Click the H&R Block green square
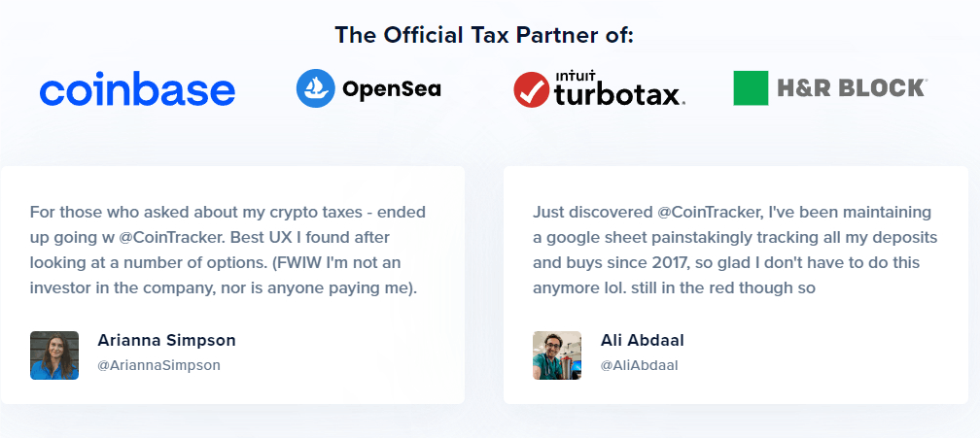This screenshot has width=980, height=438. [x=751, y=88]
